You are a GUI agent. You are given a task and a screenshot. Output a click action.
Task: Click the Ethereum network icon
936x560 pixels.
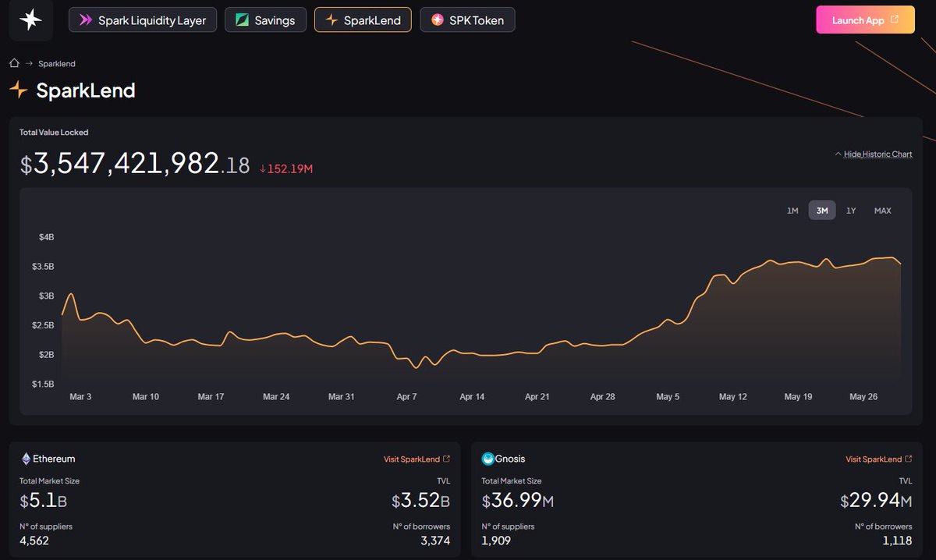click(26, 459)
